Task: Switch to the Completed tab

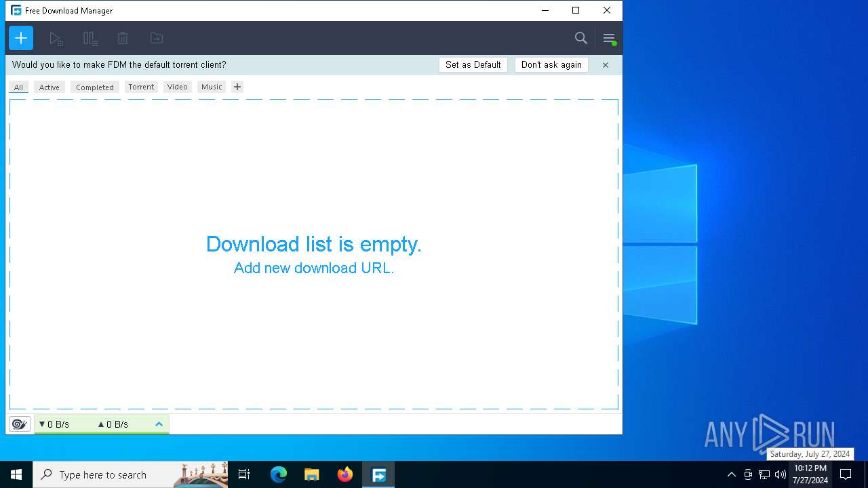Action: pos(95,87)
